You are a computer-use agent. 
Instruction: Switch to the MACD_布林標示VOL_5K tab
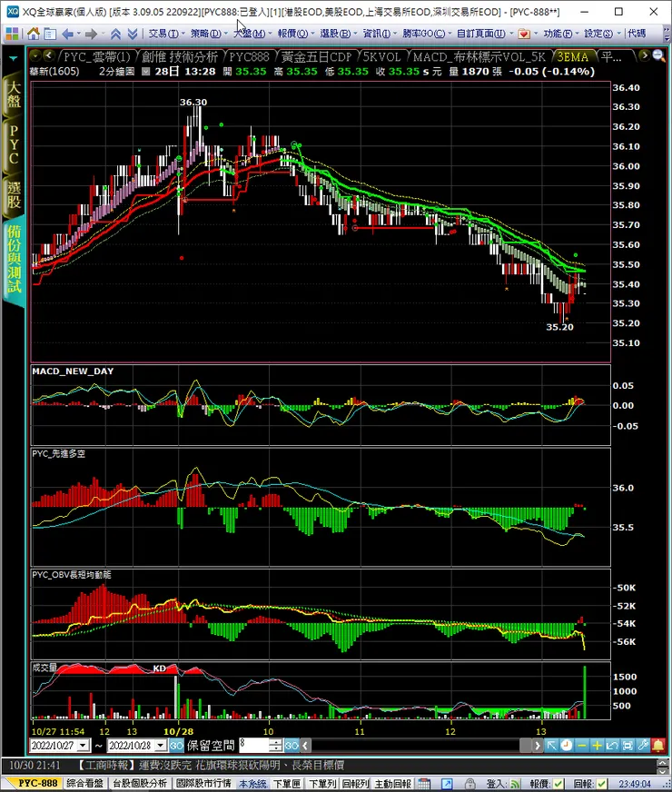pyautogui.click(x=479, y=57)
